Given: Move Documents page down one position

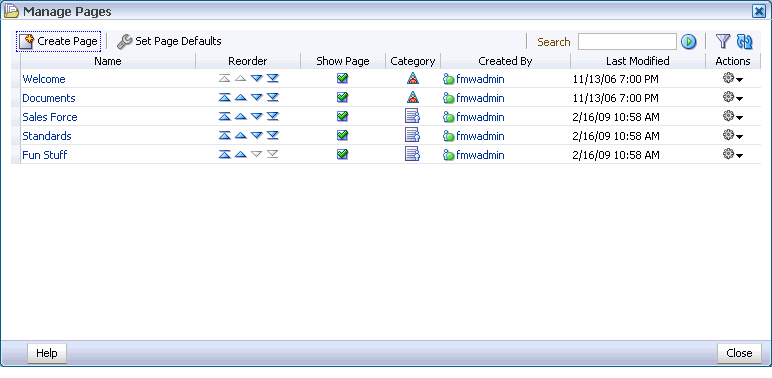Looking at the screenshot, I should pos(257,97).
